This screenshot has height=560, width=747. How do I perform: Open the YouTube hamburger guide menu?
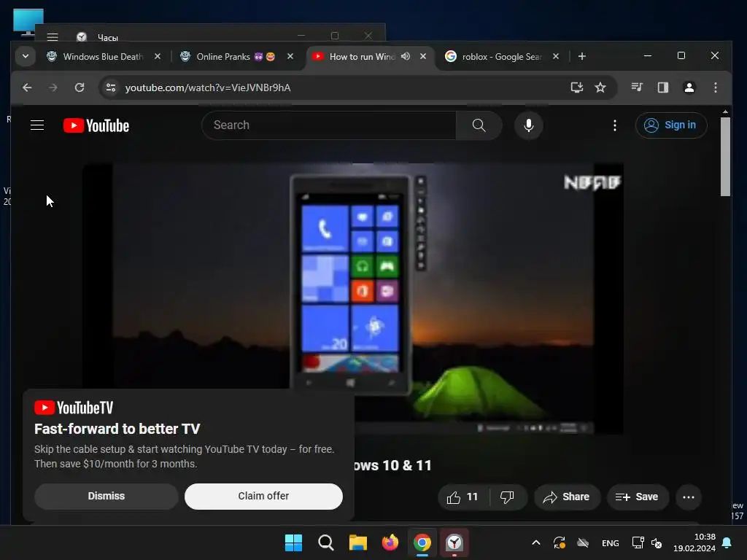point(37,125)
